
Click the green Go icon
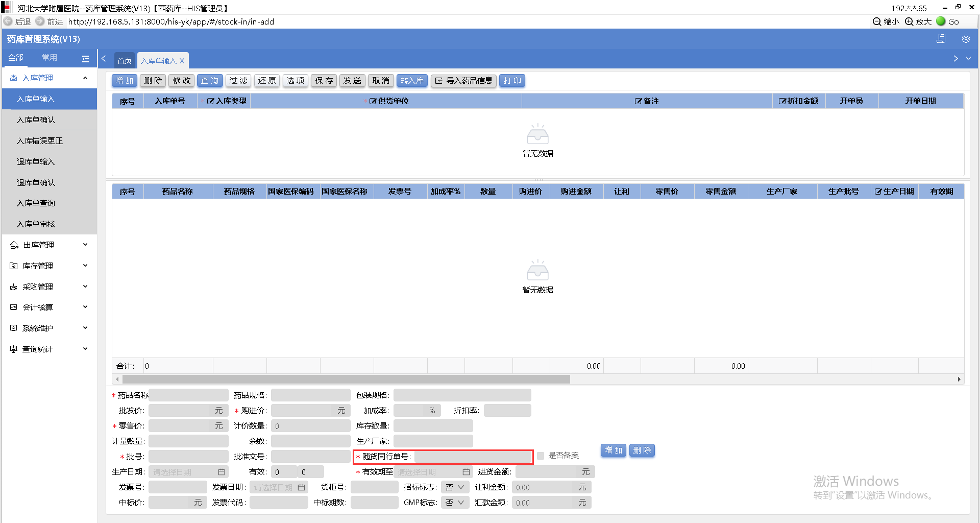[941, 21]
